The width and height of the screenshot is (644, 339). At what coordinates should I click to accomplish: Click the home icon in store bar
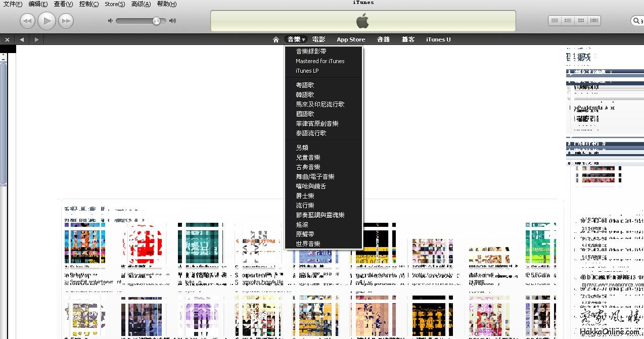point(276,39)
